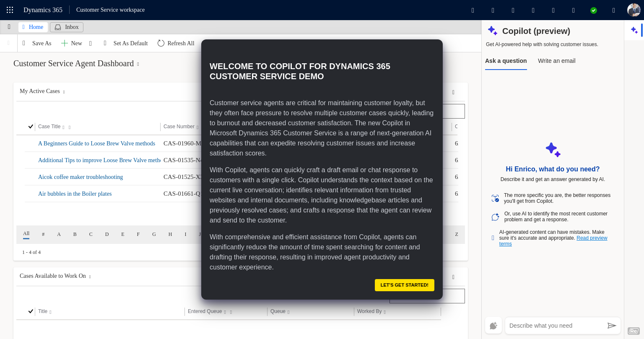Toggle select-all checkmark in Cases Available grid
This screenshot has width=644, height=339.
(x=31, y=311)
